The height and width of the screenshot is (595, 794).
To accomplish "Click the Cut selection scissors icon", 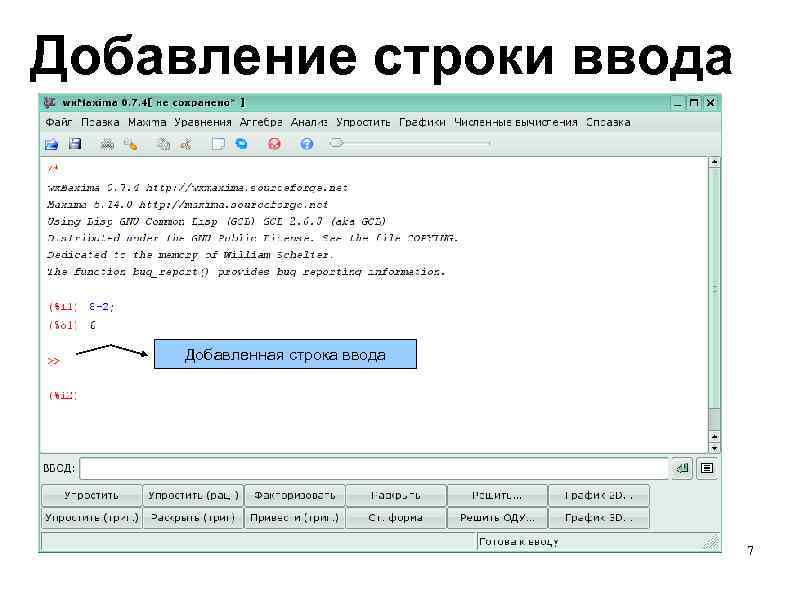I will point(186,144).
